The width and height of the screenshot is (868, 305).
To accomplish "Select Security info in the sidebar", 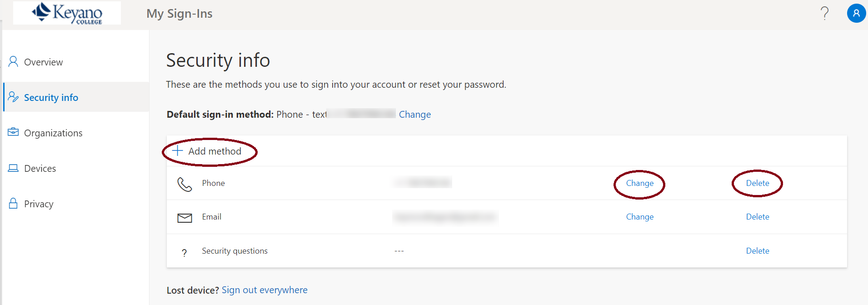I will coord(51,98).
